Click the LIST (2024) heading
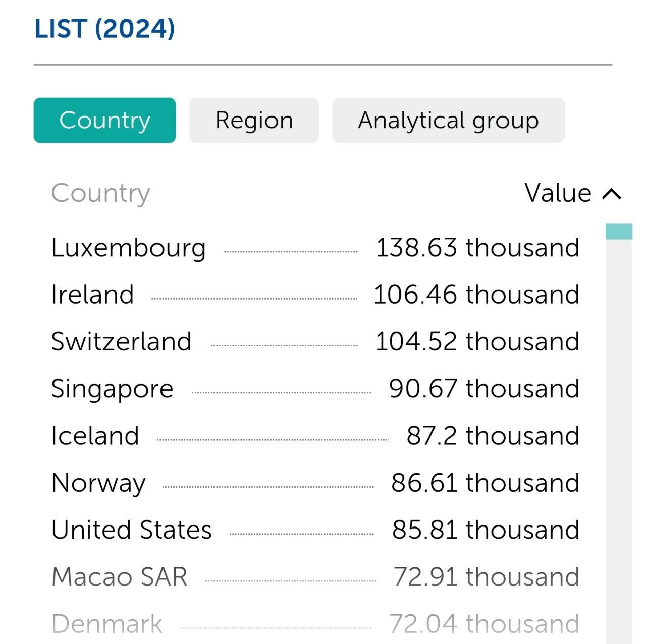Viewport: 646px width, 644px height. [x=104, y=29]
